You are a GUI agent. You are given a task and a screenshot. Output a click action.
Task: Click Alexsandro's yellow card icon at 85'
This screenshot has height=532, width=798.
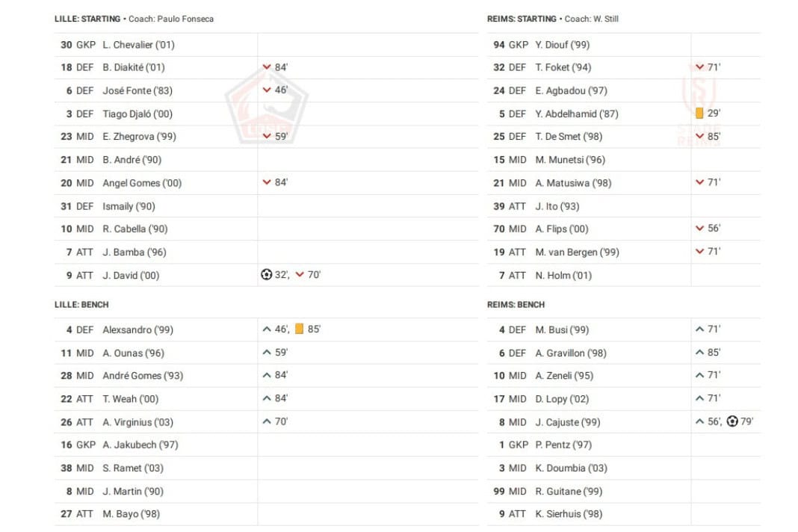pos(299,329)
